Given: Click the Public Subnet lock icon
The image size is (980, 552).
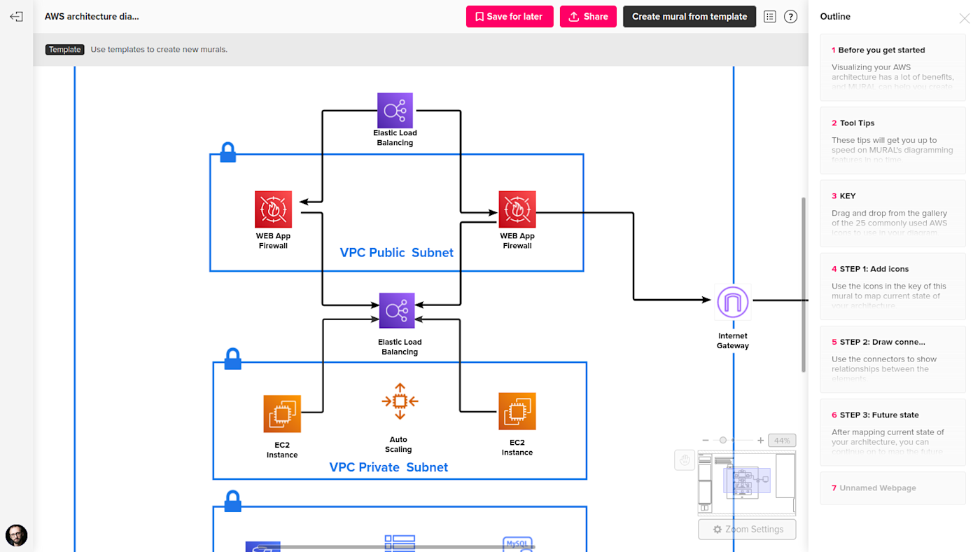Looking at the screenshot, I should coord(227,153).
